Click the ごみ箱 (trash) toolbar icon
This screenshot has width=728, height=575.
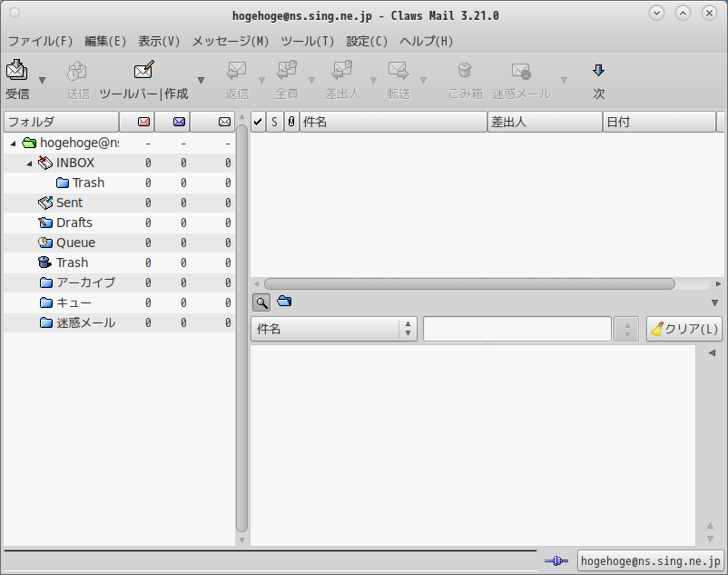tap(465, 71)
